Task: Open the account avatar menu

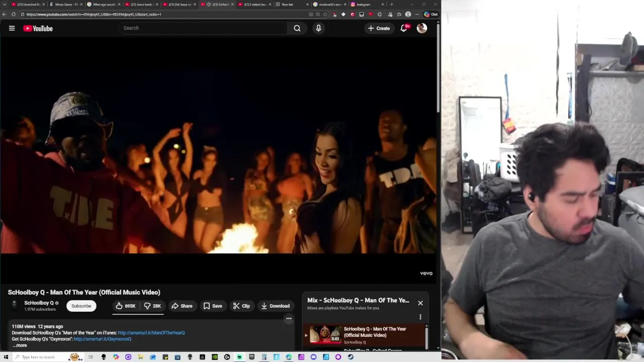Action: [422, 28]
